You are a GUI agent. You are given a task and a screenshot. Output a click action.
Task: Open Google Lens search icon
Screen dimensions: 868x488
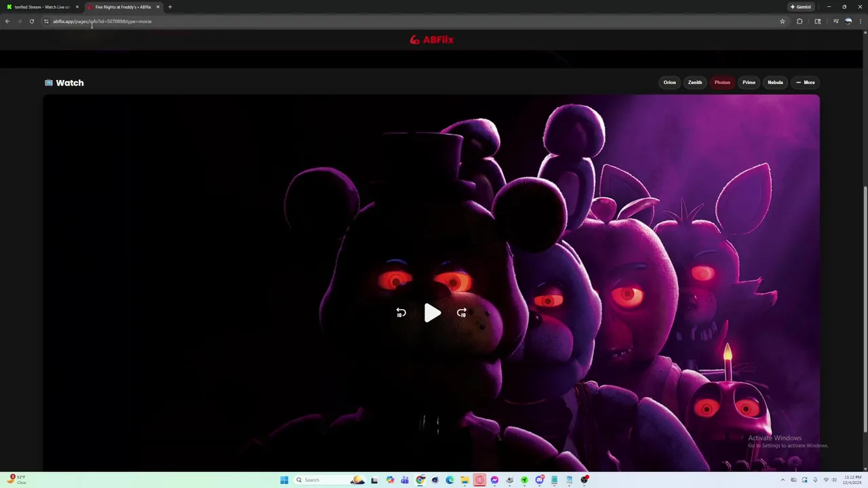818,21
